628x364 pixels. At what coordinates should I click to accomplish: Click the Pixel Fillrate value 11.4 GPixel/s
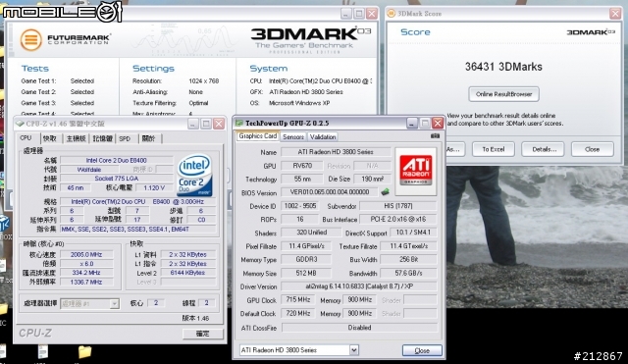click(x=306, y=246)
